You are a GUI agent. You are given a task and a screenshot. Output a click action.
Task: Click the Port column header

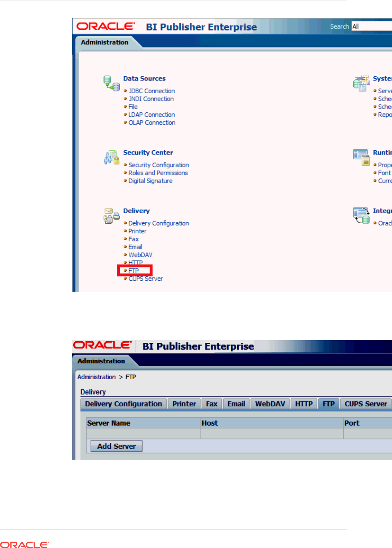[x=368, y=423]
